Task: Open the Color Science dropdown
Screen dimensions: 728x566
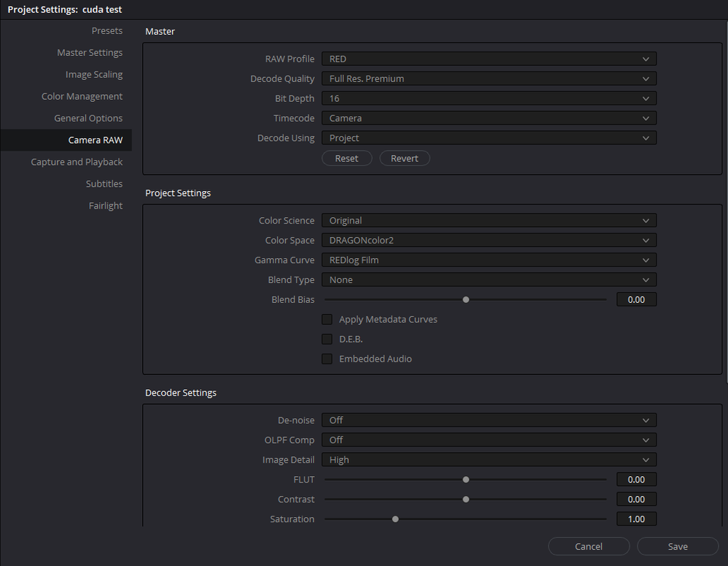Action: 489,221
